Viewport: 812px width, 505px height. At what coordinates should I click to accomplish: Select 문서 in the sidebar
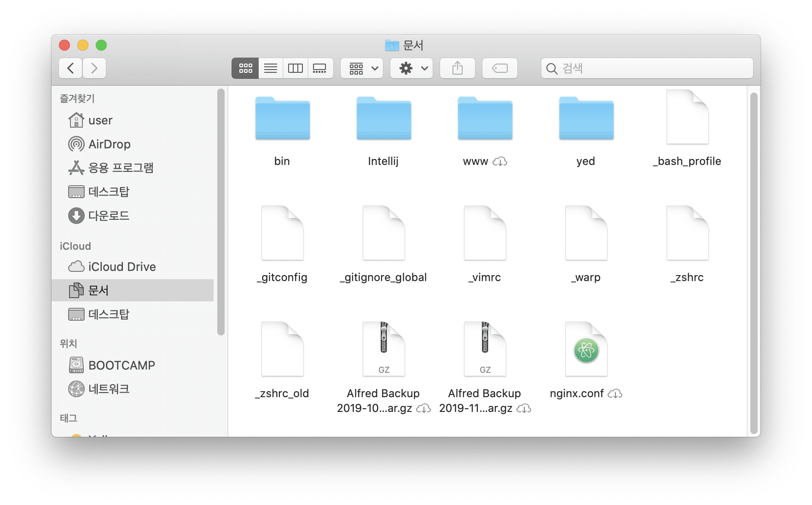[x=133, y=290]
